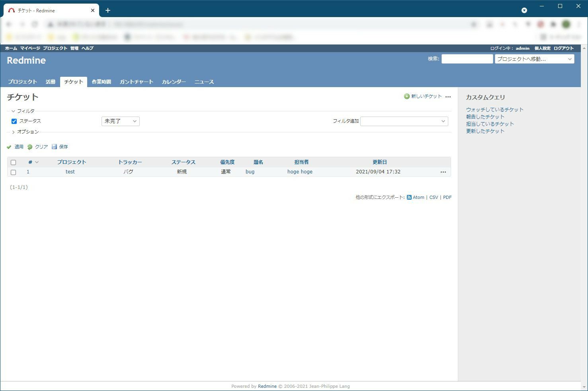Open the actions menu beside 新しいチケット
Screen dimensions: 588x391
tap(448, 97)
